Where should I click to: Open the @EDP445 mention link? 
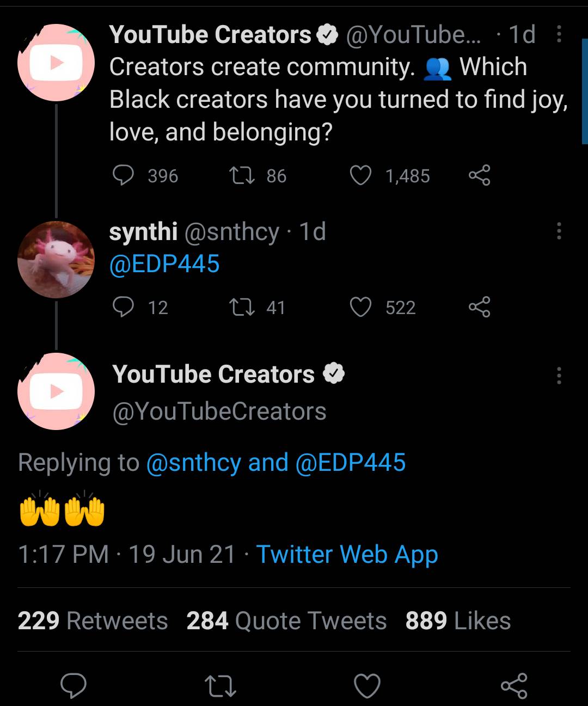click(x=164, y=264)
